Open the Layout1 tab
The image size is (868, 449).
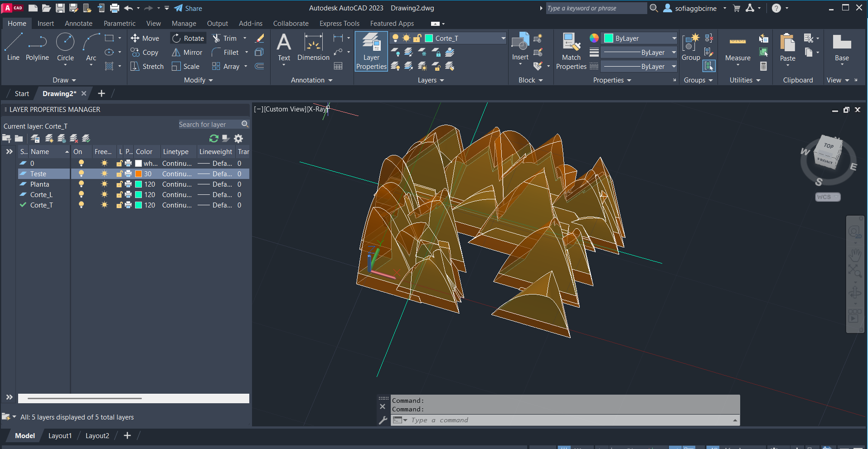[x=60, y=436]
